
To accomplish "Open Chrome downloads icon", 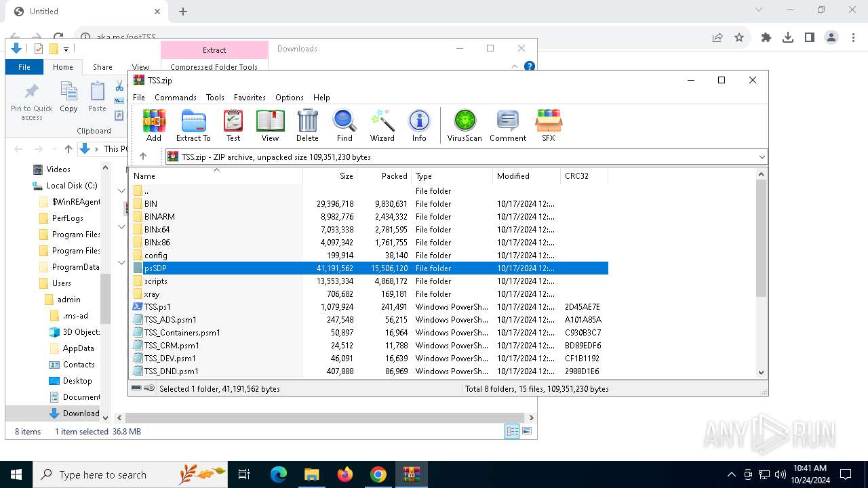I will (787, 38).
